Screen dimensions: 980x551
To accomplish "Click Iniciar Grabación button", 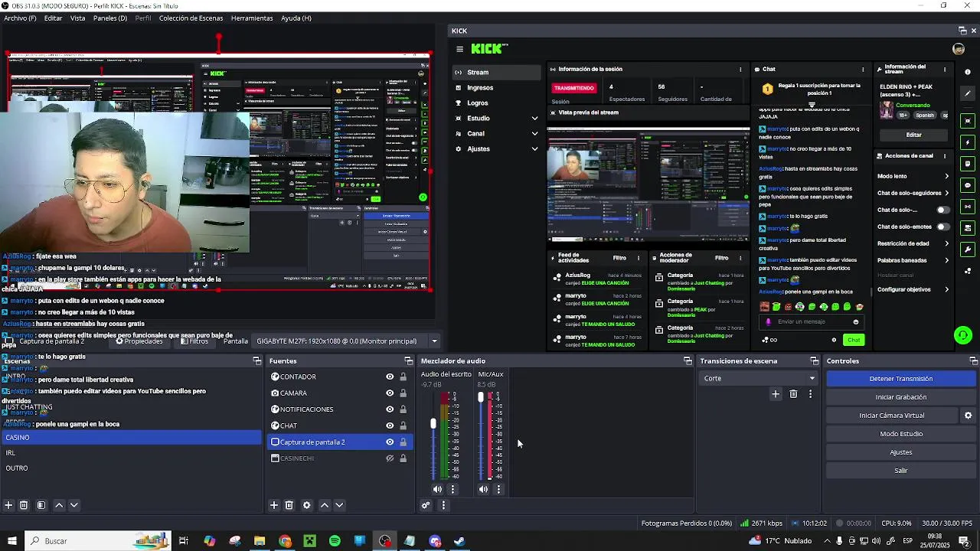I will (901, 397).
